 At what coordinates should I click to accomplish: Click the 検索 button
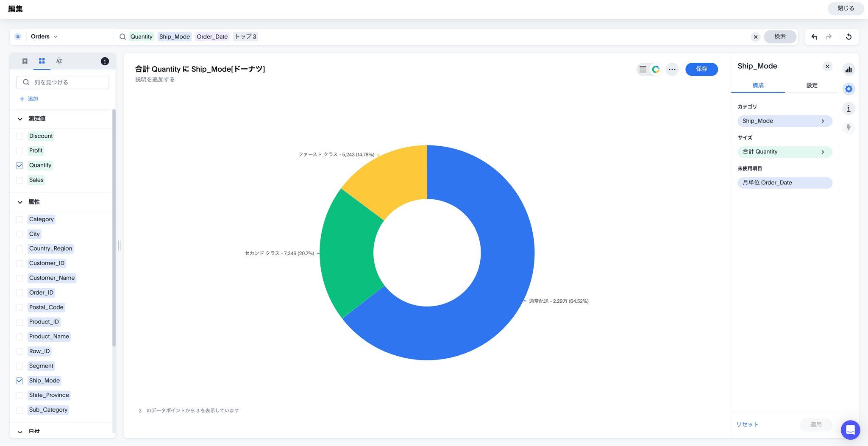point(780,37)
